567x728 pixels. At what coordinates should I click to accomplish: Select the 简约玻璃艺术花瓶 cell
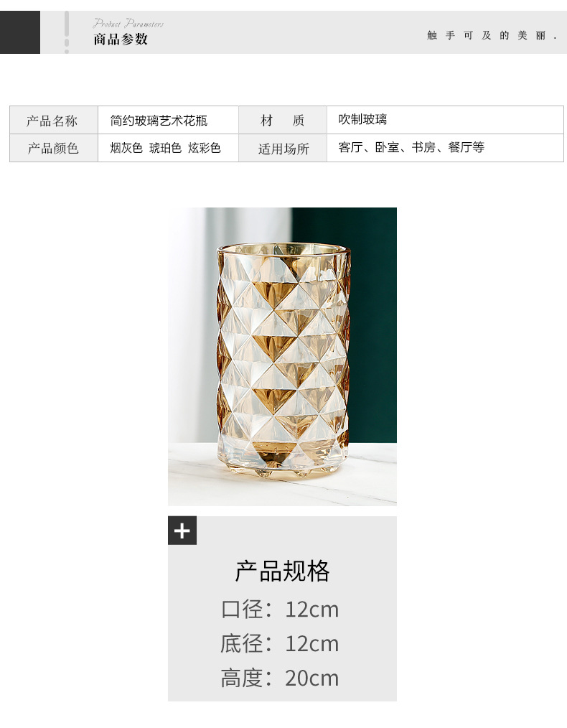(x=168, y=120)
